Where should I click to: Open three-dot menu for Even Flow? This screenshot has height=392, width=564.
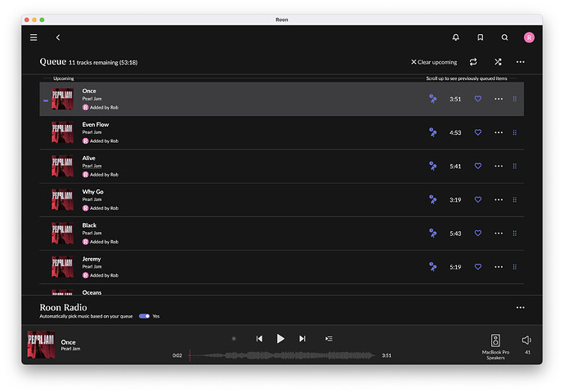[x=499, y=132]
